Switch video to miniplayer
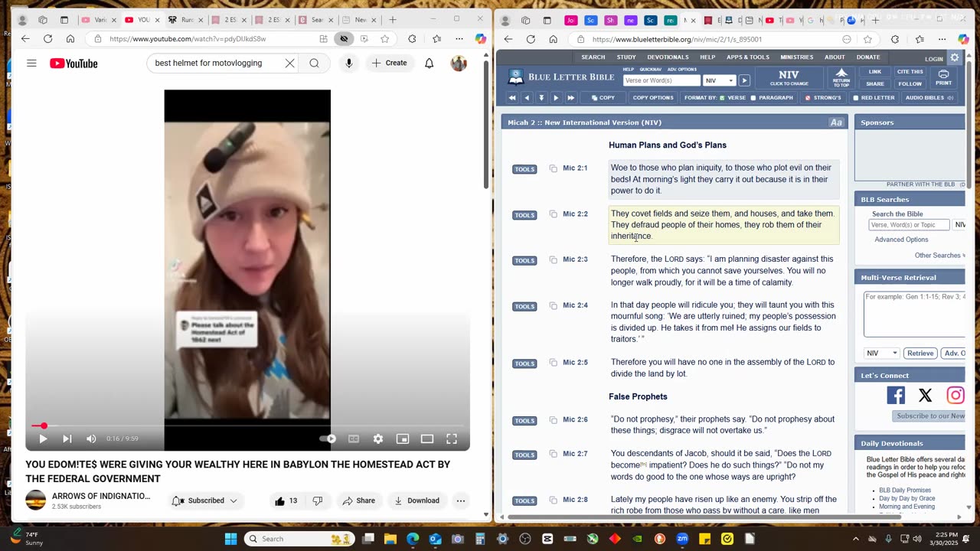Image resolution: width=980 pixels, height=551 pixels. pyautogui.click(x=403, y=439)
